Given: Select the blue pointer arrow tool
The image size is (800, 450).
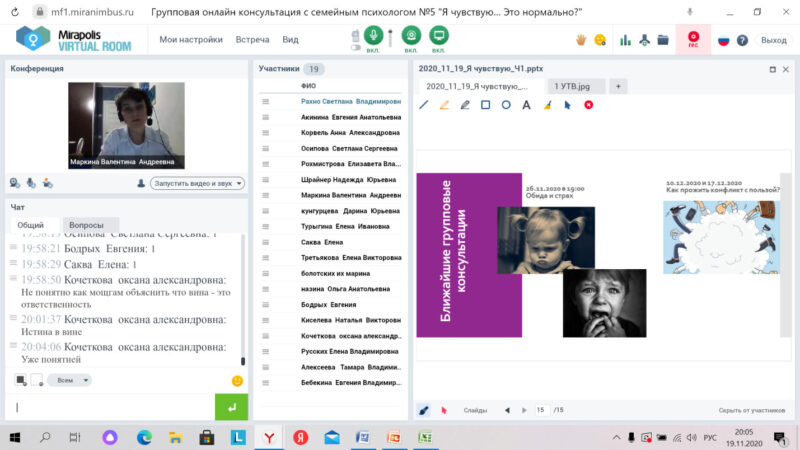Looking at the screenshot, I should pyautogui.click(x=567, y=105).
